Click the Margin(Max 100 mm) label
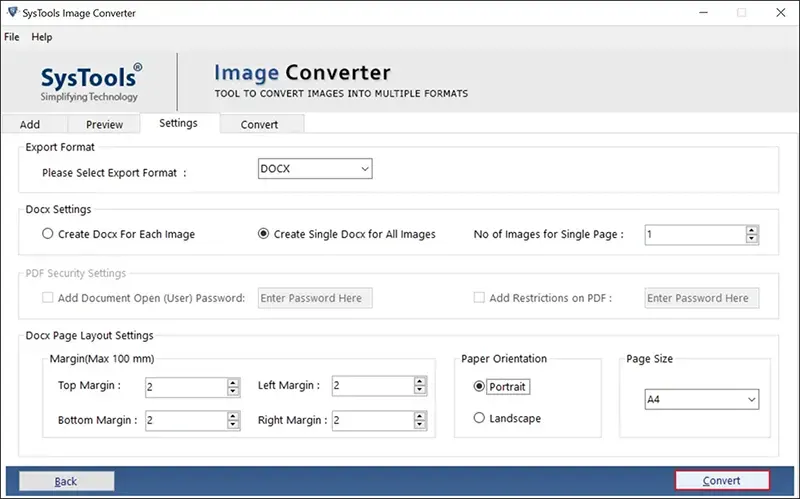Image resolution: width=800 pixels, height=499 pixels. [x=102, y=359]
